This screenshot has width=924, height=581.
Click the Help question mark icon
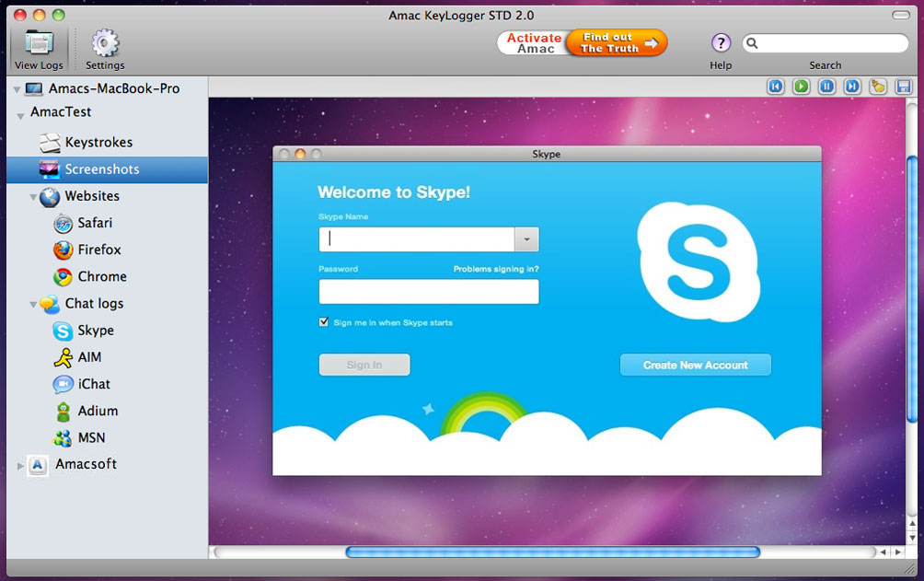tap(721, 43)
